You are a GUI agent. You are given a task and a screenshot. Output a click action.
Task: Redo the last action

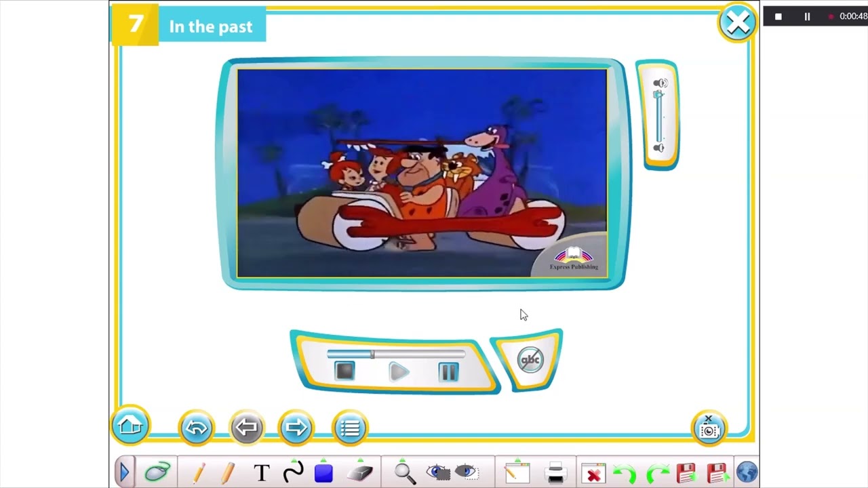click(x=656, y=473)
